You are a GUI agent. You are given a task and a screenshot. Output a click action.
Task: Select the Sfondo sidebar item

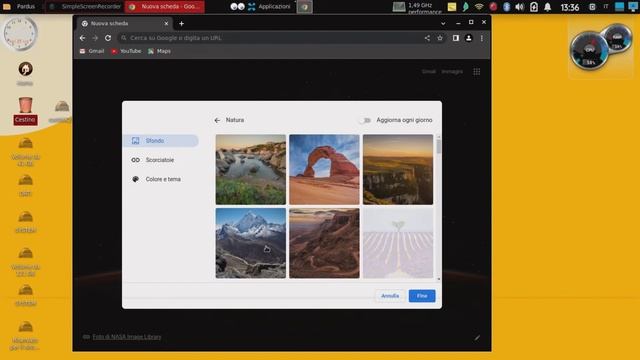click(x=160, y=140)
